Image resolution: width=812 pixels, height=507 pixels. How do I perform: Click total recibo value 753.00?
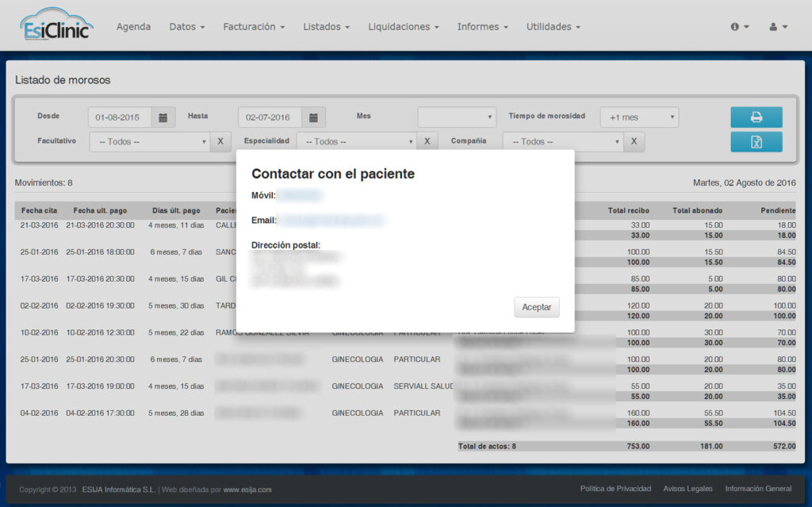click(x=638, y=446)
